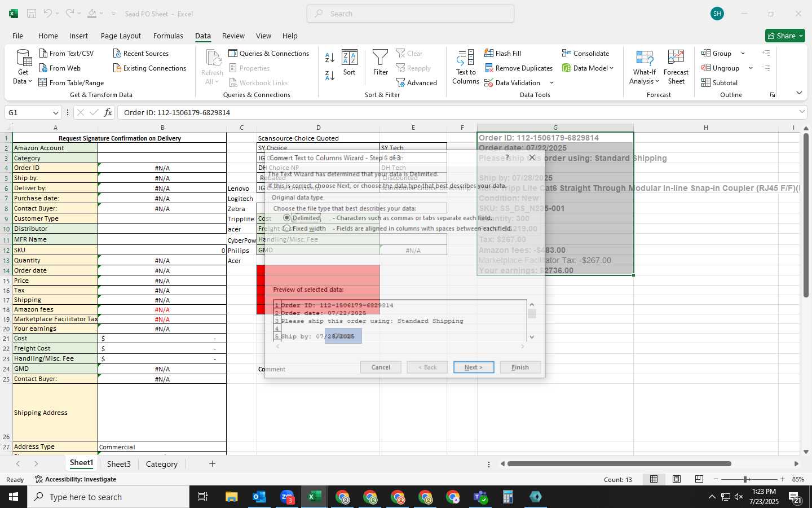
Task: Click the wizard help question mark
Action: [x=507, y=157]
